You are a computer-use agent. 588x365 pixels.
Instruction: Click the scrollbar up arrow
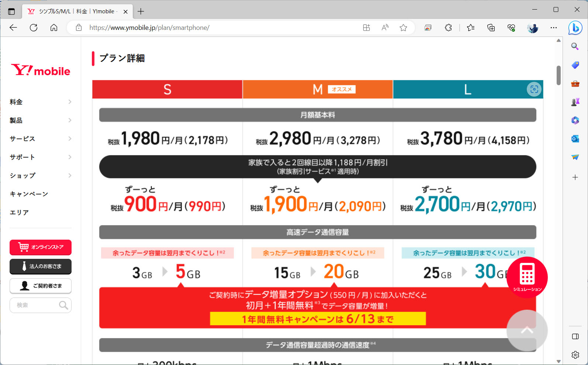point(558,41)
